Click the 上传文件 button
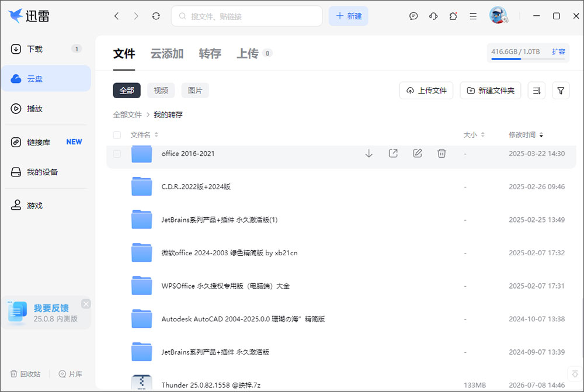This screenshot has height=392, width=584. point(426,91)
